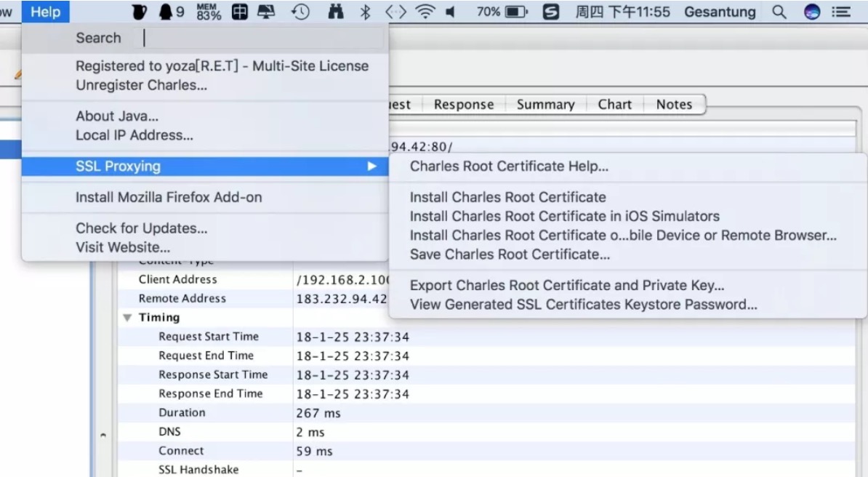Select the Client Address row label
Viewport: 868px width, 477px height.
coord(177,279)
